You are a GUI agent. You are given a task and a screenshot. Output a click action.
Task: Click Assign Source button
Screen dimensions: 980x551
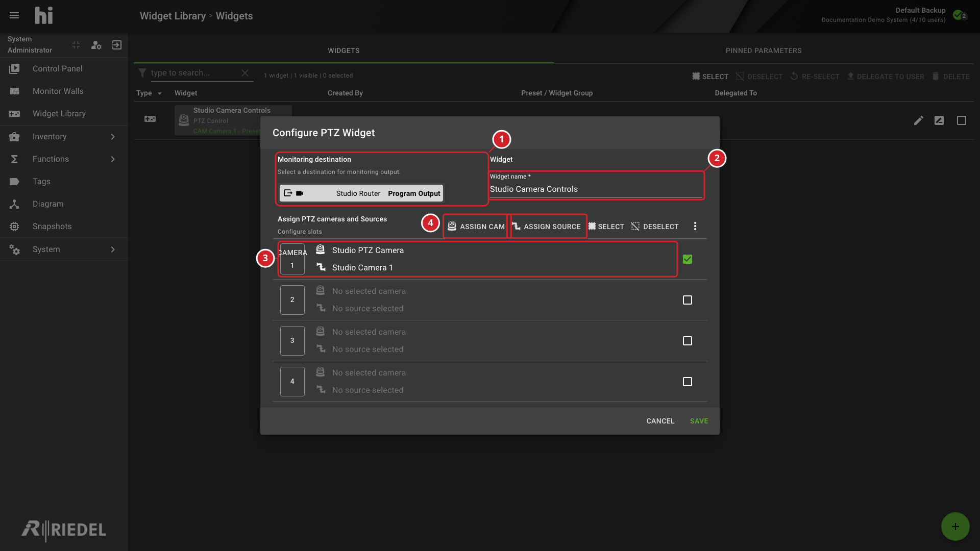547,226
